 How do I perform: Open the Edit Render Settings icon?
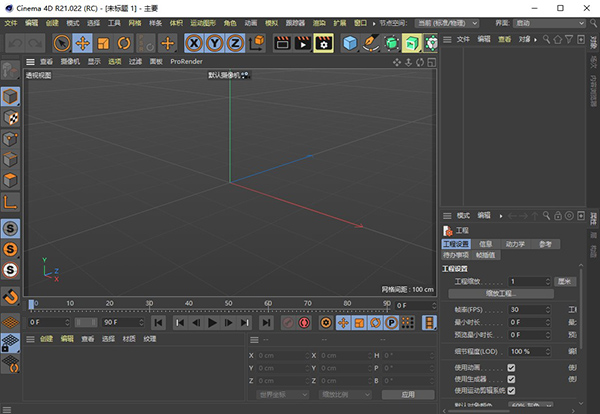point(324,43)
